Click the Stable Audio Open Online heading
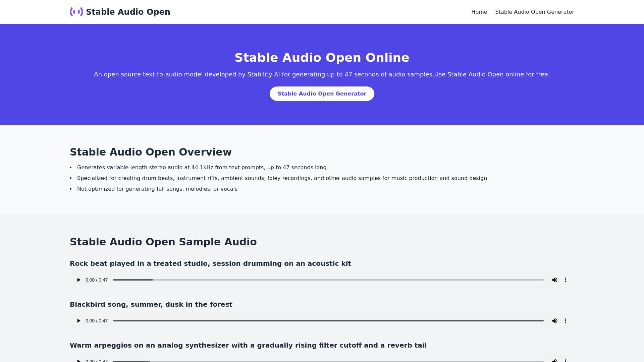644x362 pixels. pos(322,57)
